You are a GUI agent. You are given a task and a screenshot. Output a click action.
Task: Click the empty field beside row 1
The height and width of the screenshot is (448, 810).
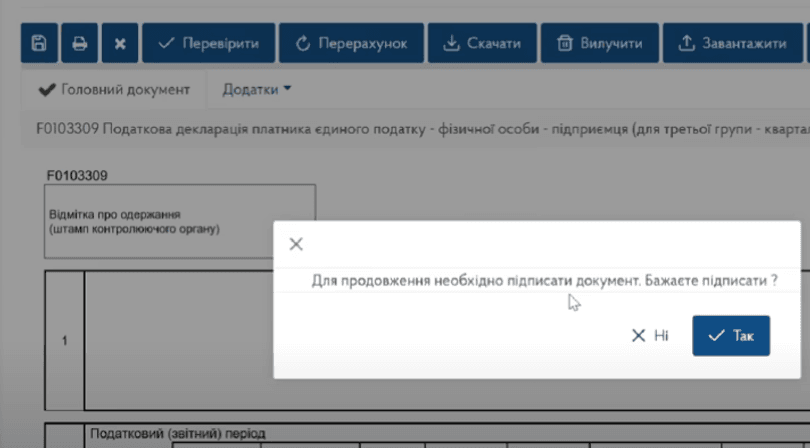pos(180,340)
